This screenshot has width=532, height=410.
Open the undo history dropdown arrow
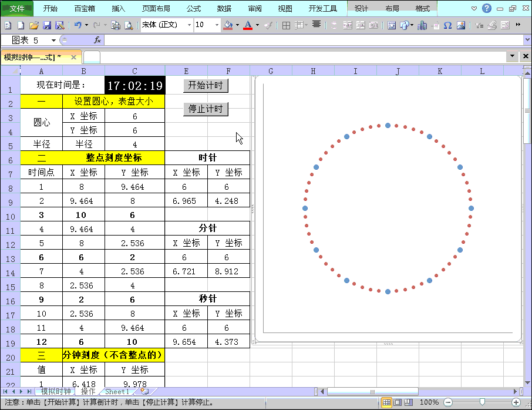point(86,25)
